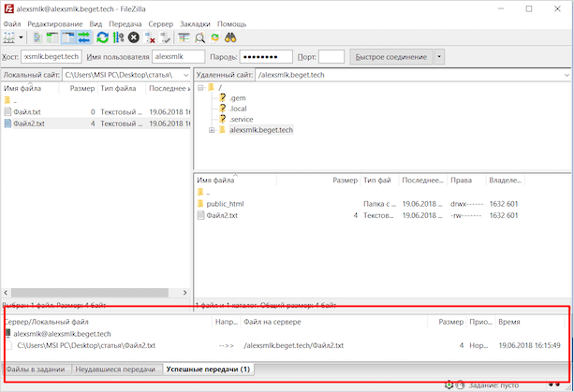Toggle the synchronized browsing icon
This screenshot has height=392, width=574.
(x=214, y=37)
